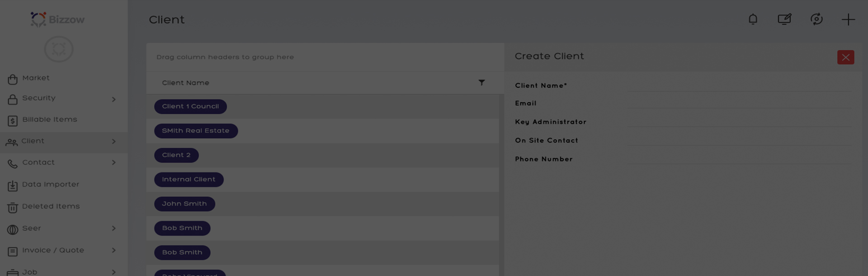Screen dimensions: 868x276
Task: Click the screen edit icon in the header
Action: pyautogui.click(x=784, y=19)
